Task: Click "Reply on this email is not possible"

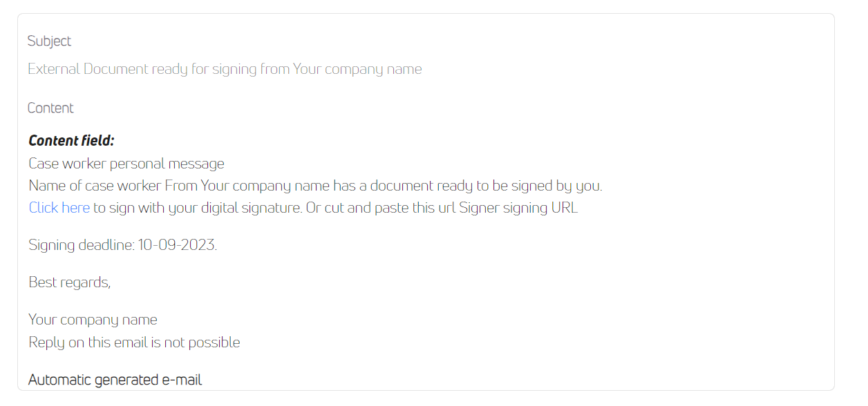Action: coord(134,342)
